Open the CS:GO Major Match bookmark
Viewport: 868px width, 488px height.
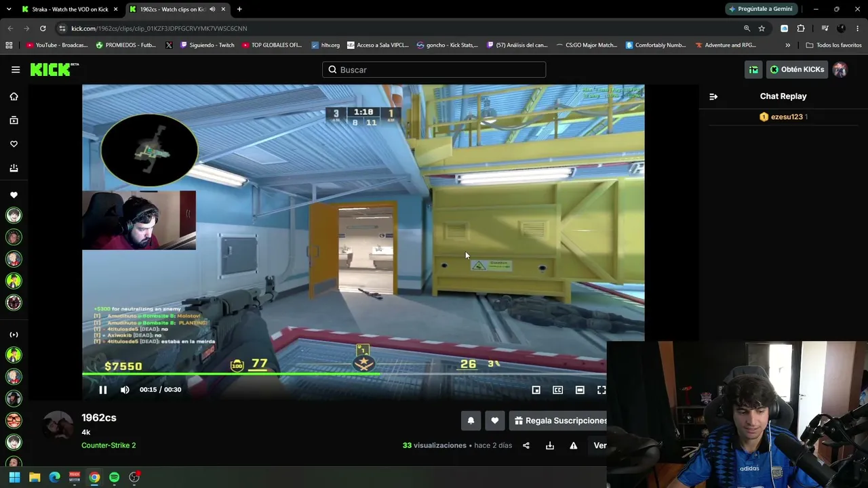click(x=586, y=45)
